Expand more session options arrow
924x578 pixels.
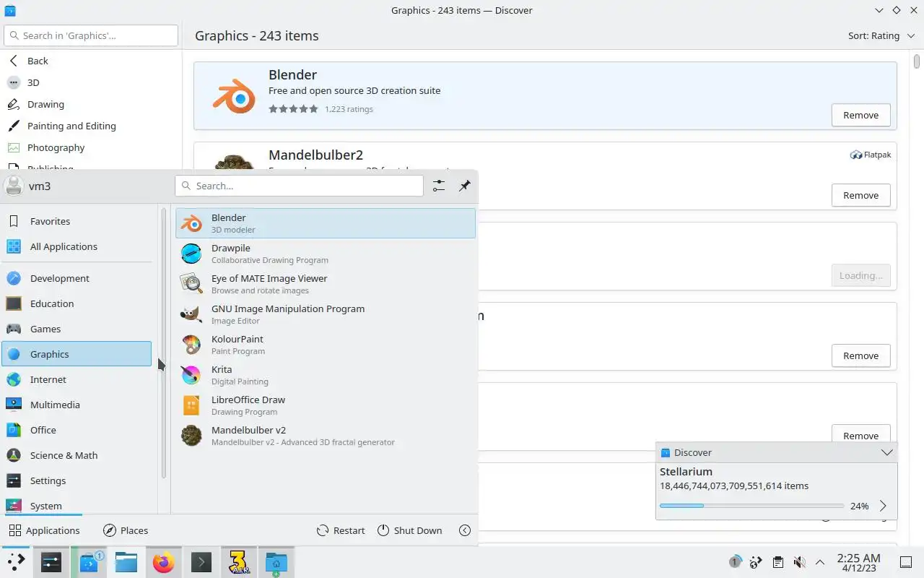point(465,530)
